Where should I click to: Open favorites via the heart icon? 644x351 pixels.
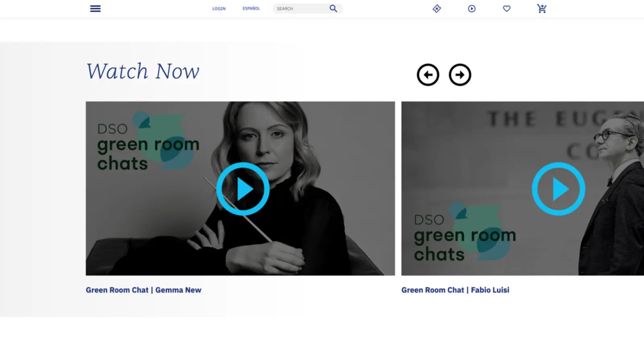pyautogui.click(x=507, y=8)
